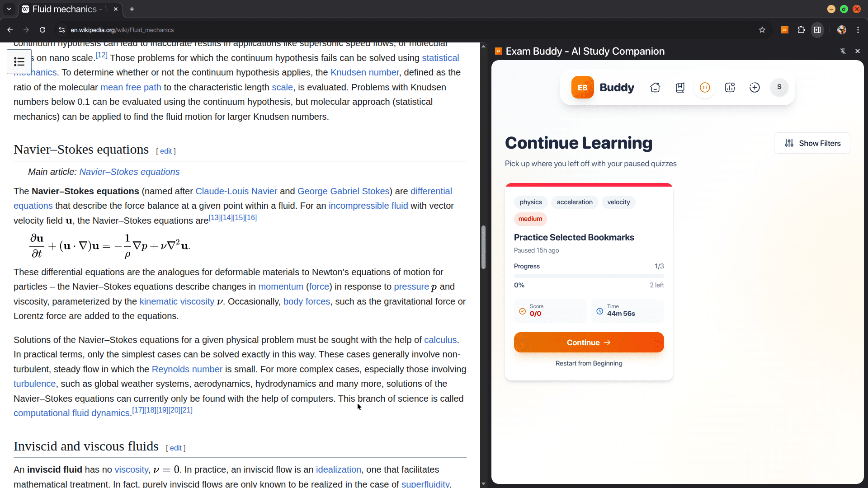The image size is (868, 488).
Task: Open the Chrome three-dot menu
Action: pyautogui.click(x=858, y=30)
